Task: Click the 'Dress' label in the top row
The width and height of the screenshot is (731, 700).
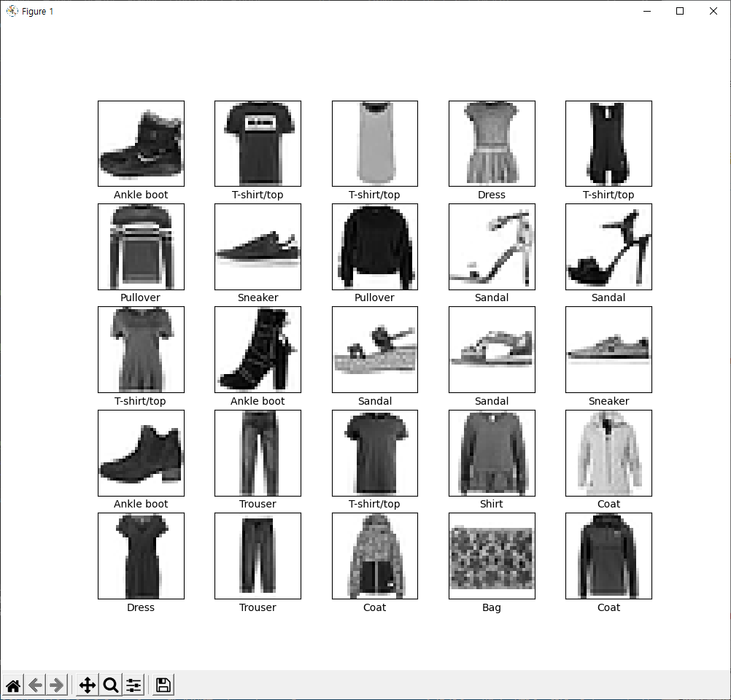Action: pyautogui.click(x=492, y=195)
